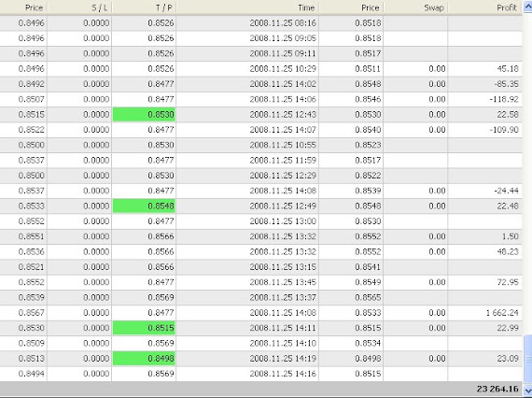This screenshot has width=532, height=398.
Task: Select the profit value 1 662.24
Action: (x=502, y=312)
